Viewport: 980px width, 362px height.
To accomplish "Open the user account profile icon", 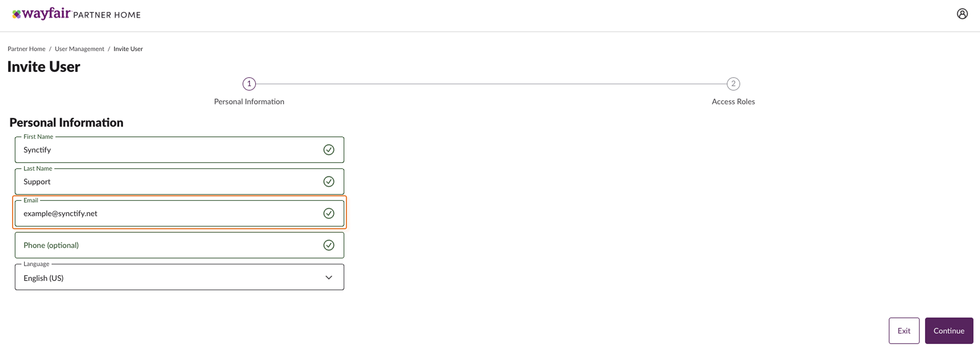I will [x=962, y=14].
